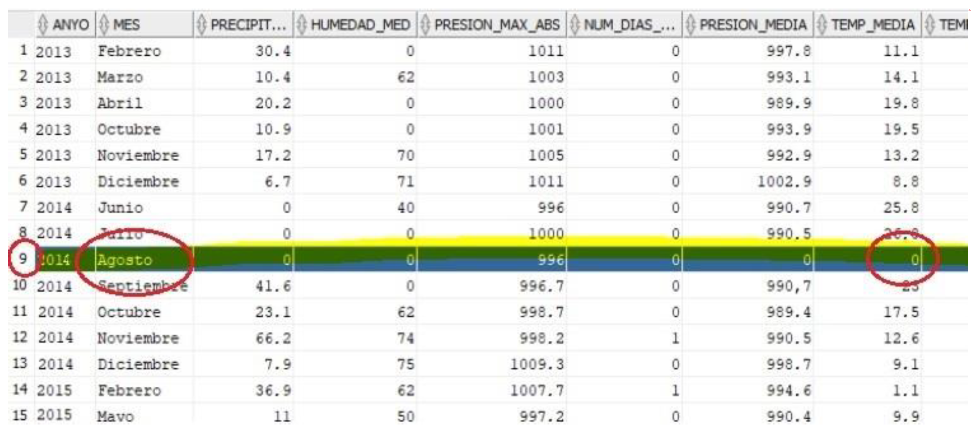This screenshot has height=433, width=980.
Task: Click the PRESION_MEDIA value 994.6
Action: [x=789, y=391]
